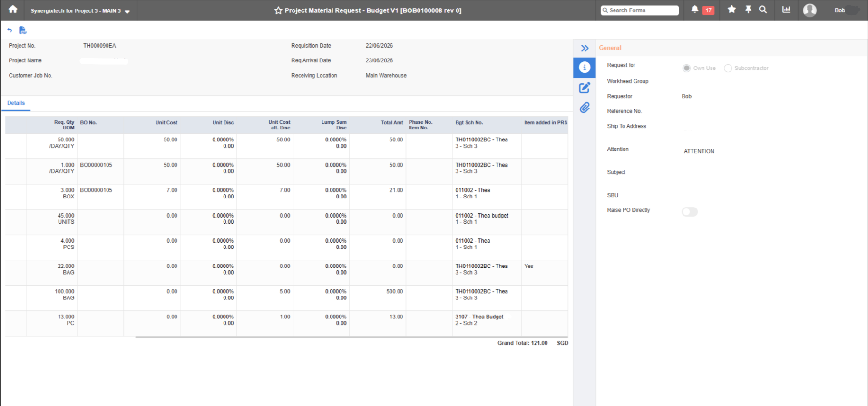Click the horizontal scrollbar under the table
This screenshot has width=868, height=406.
coord(351,337)
